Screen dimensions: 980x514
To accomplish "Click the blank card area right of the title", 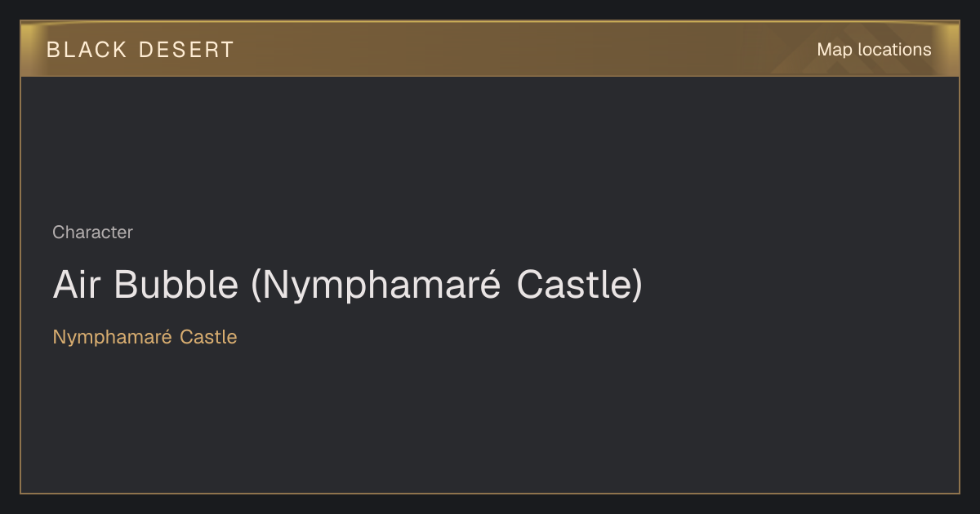I will click(800, 285).
